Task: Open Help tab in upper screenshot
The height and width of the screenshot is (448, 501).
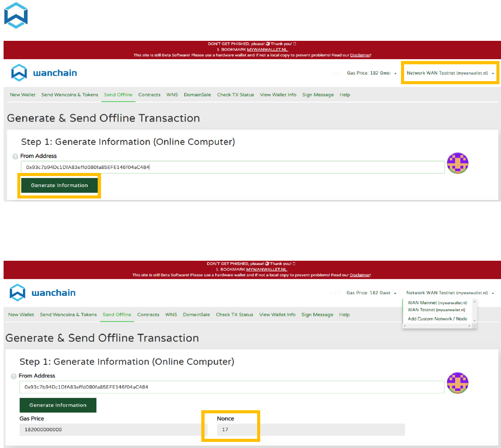Action: click(345, 95)
